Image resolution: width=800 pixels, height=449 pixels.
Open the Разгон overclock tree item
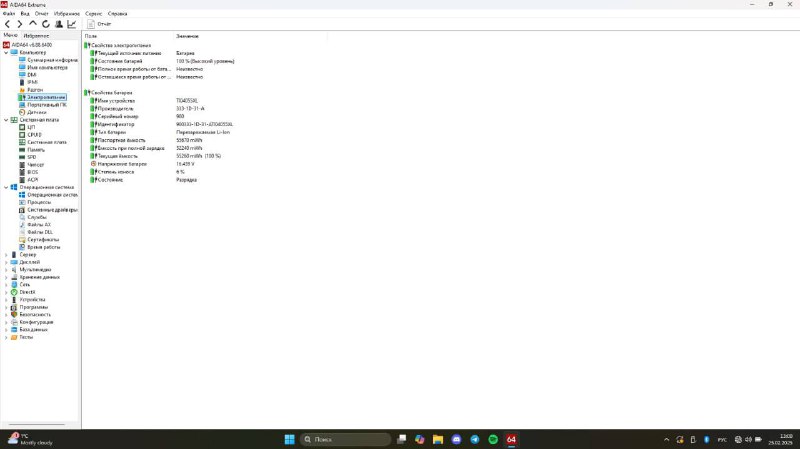click(35, 89)
